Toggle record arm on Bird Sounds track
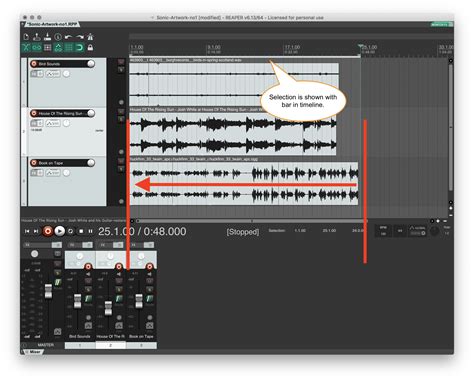The image size is (474, 381). tap(34, 64)
